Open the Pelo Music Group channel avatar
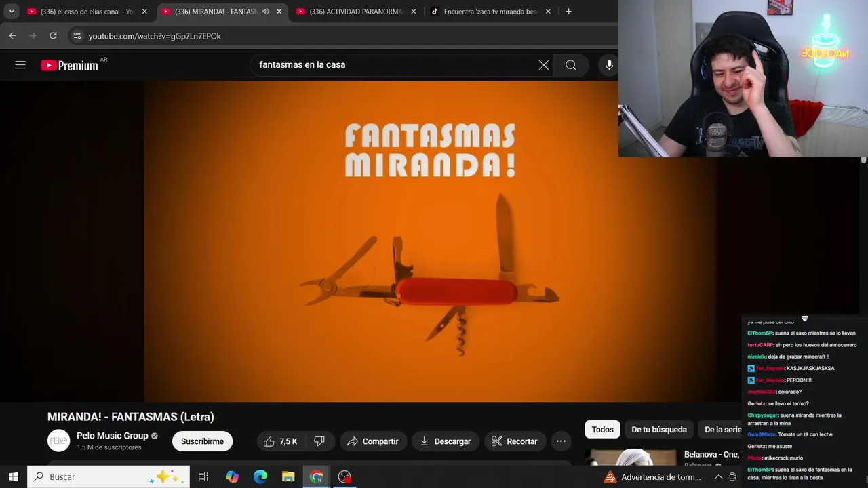Image resolution: width=868 pixels, height=488 pixels. [x=58, y=441]
